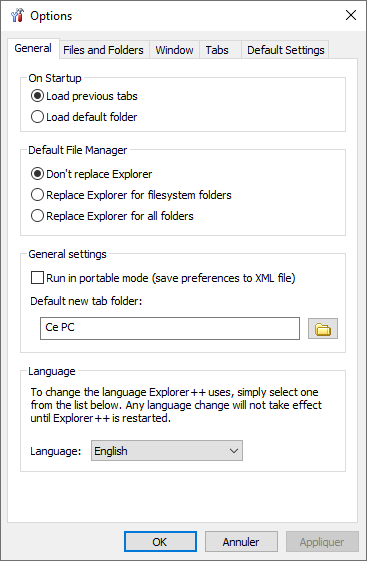Cancel with the Annuler button
This screenshot has height=561, width=367.
coord(241,542)
